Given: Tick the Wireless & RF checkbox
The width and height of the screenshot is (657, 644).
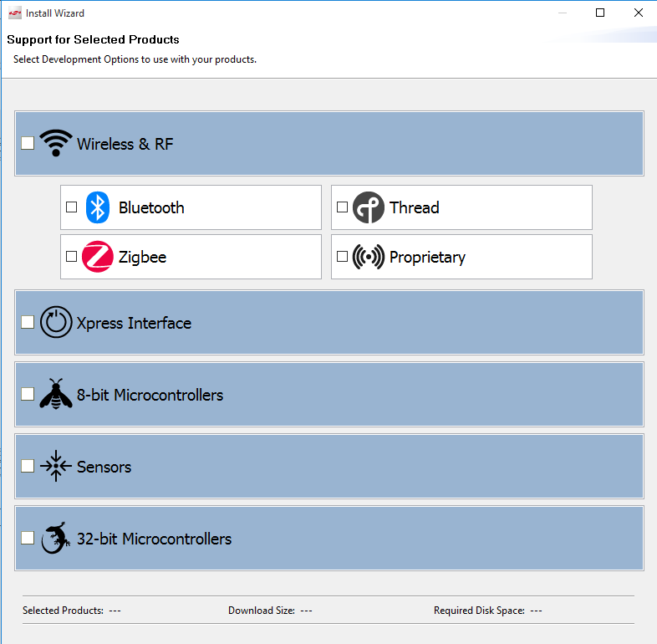Looking at the screenshot, I should (x=28, y=143).
